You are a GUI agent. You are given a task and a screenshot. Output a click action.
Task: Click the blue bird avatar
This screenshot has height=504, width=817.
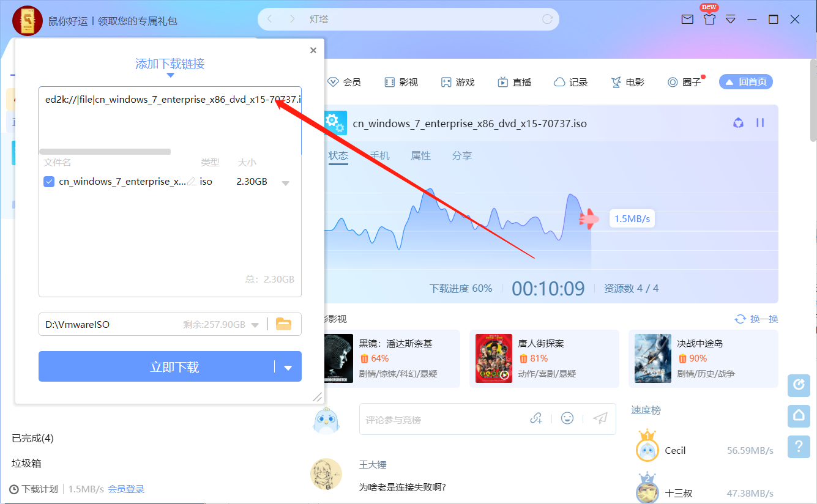pyautogui.click(x=326, y=421)
